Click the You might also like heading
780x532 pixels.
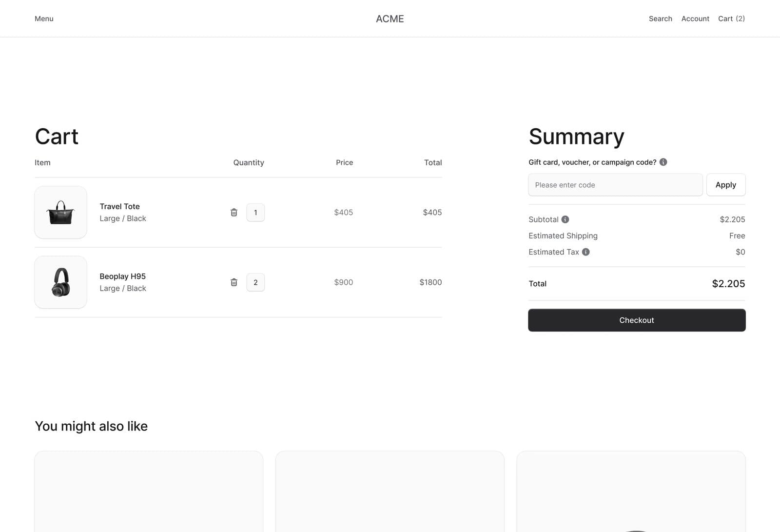coord(91,426)
